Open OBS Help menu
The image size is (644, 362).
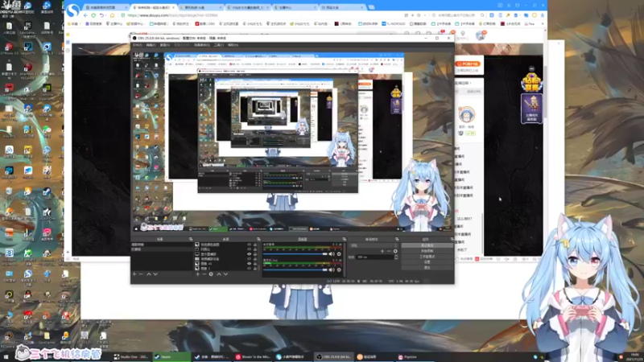tap(233, 45)
